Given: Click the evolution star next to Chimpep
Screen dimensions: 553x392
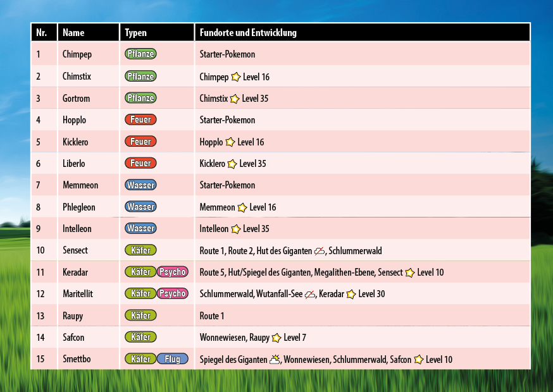Looking at the screenshot, I should tap(236, 77).
